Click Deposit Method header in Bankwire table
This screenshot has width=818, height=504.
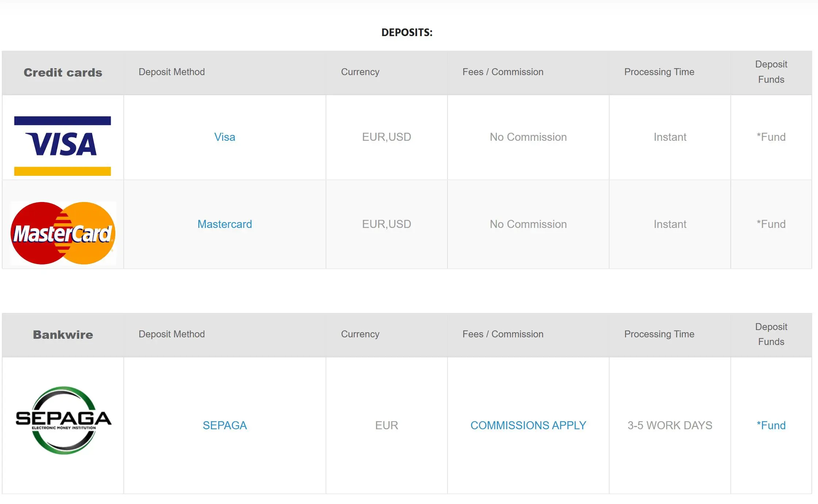click(x=172, y=334)
